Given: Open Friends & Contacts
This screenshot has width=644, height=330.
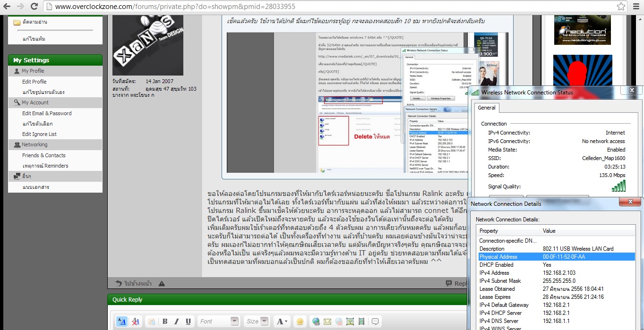Looking at the screenshot, I should pos(44,155).
